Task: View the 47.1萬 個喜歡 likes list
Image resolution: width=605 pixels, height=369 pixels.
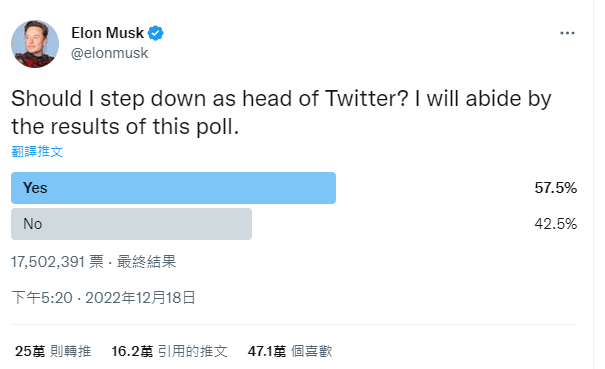Action: point(290,351)
